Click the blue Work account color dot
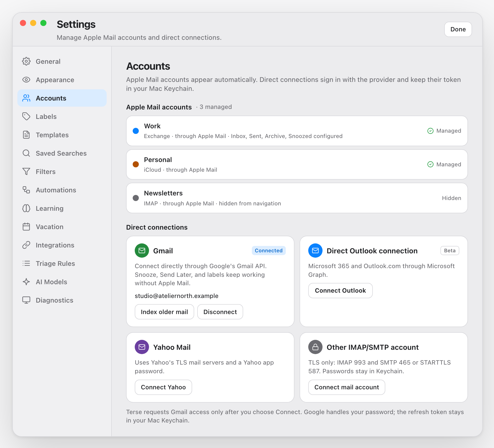Screen dimensions: 494x448 tap(136, 131)
